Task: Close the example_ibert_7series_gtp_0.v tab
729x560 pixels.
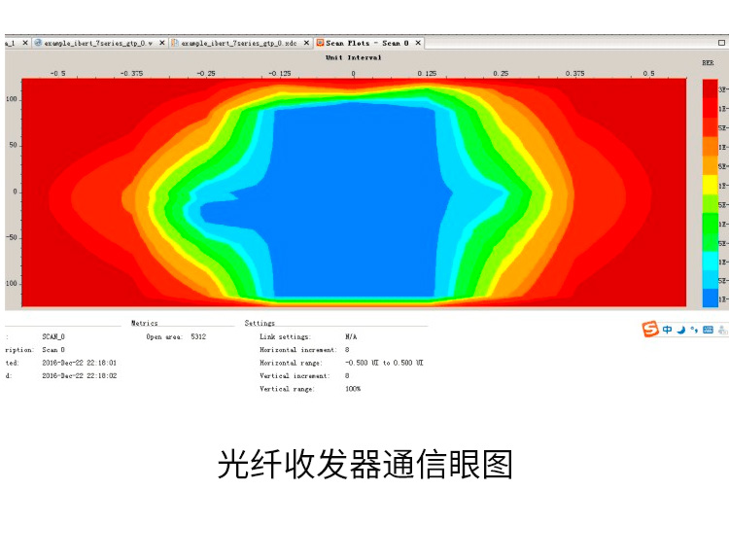Action: tap(161, 43)
